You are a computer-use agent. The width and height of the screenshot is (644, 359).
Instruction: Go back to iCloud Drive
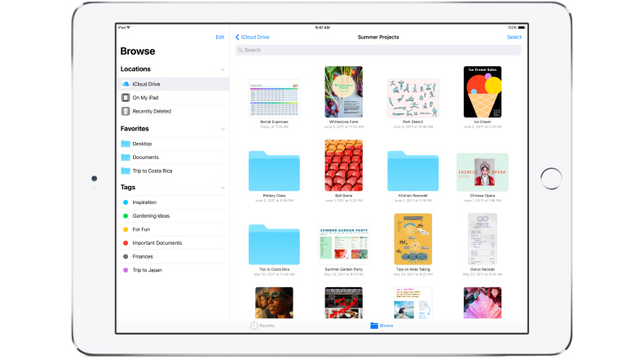pos(252,37)
